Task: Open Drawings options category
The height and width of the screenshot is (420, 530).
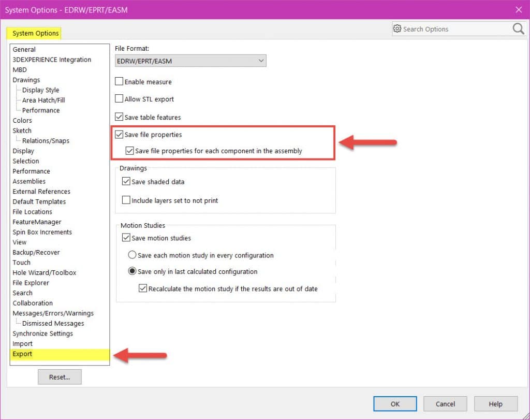Action: (26, 80)
